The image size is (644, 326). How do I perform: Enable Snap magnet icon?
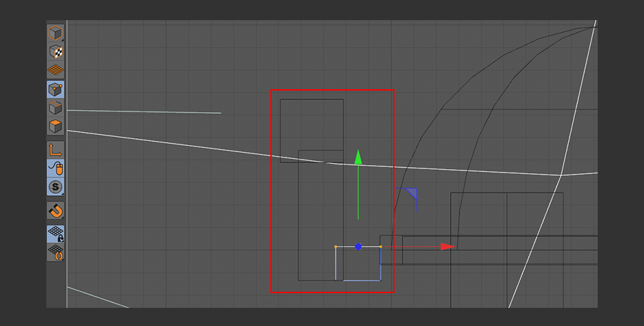point(56,211)
